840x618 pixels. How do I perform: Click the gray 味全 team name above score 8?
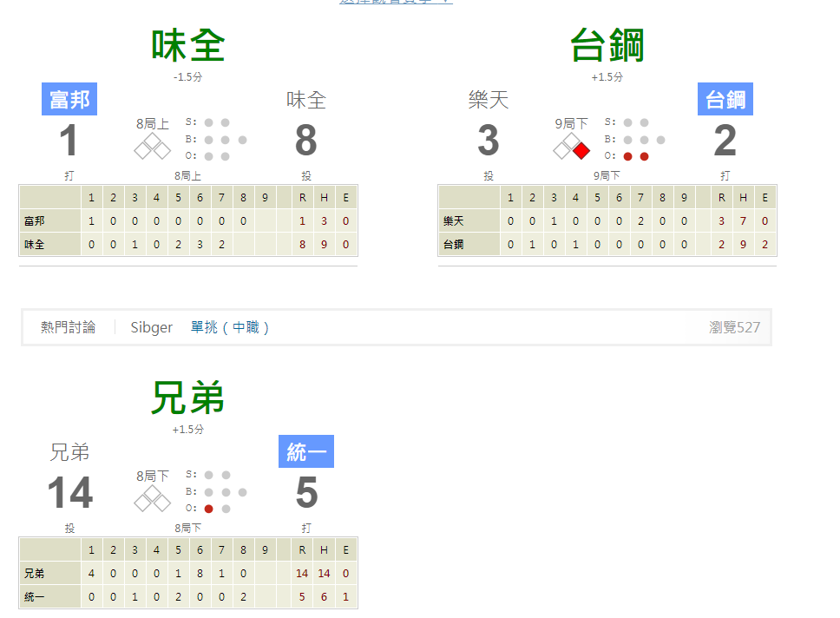[x=306, y=100]
